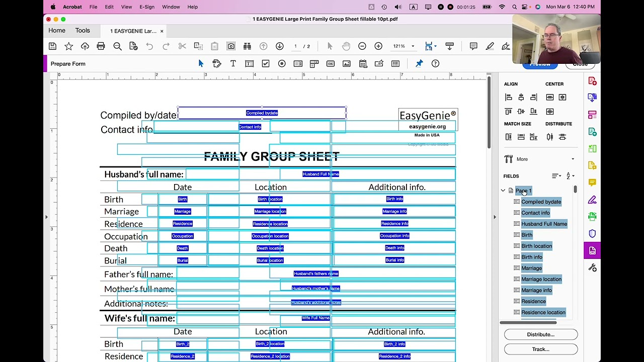This screenshot has height=362, width=644.
Task: Add a Date field
Action: point(363,63)
